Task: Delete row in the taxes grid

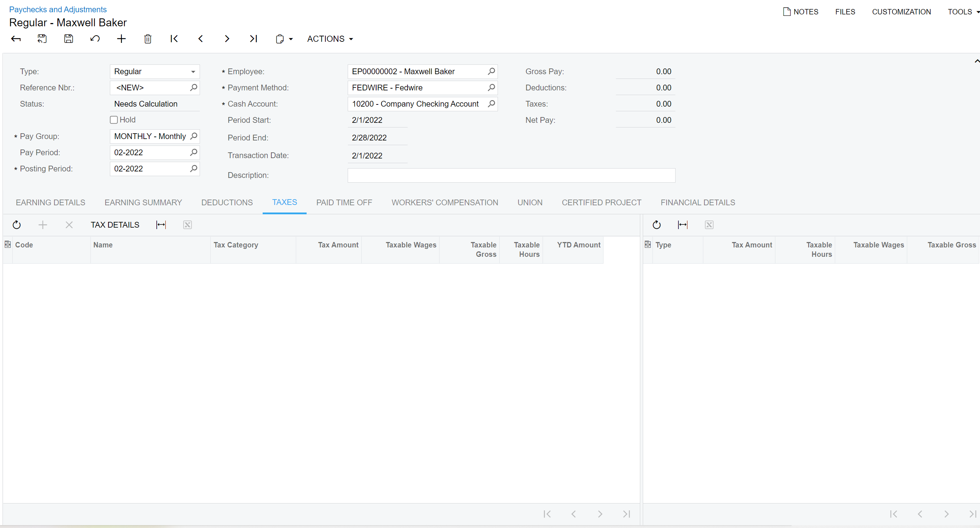Action: click(69, 225)
